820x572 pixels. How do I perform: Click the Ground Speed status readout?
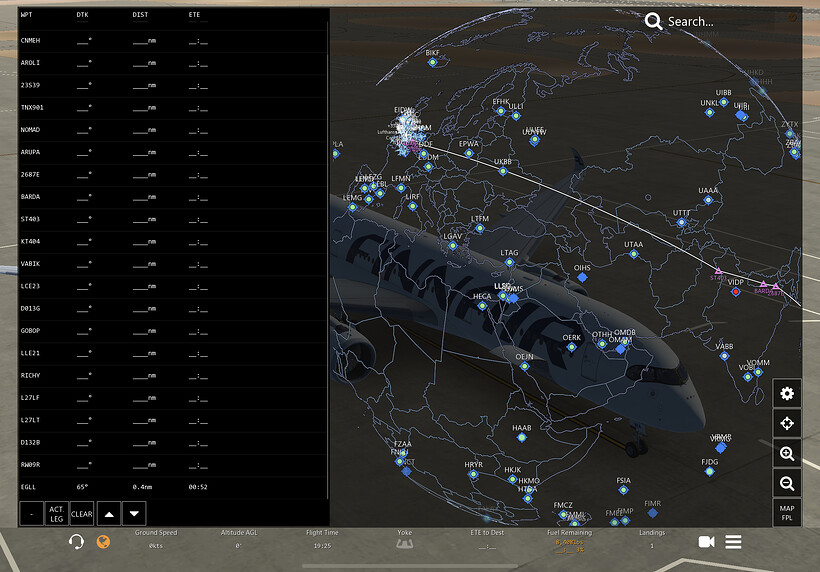[x=156, y=539]
